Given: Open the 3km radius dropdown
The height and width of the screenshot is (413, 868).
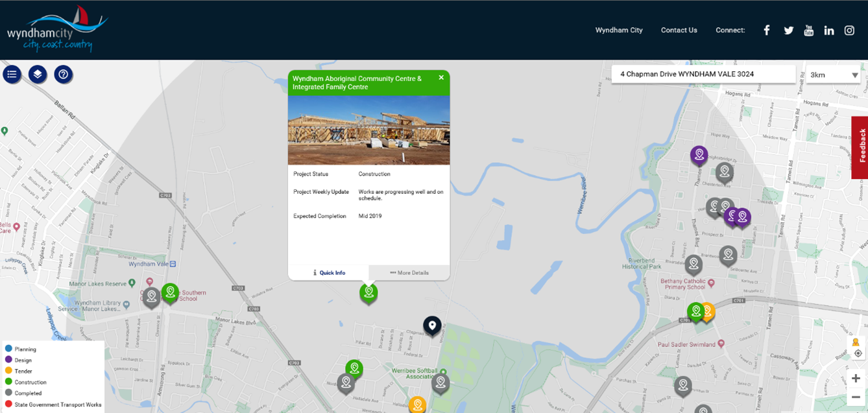Looking at the screenshot, I should pyautogui.click(x=834, y=75).
